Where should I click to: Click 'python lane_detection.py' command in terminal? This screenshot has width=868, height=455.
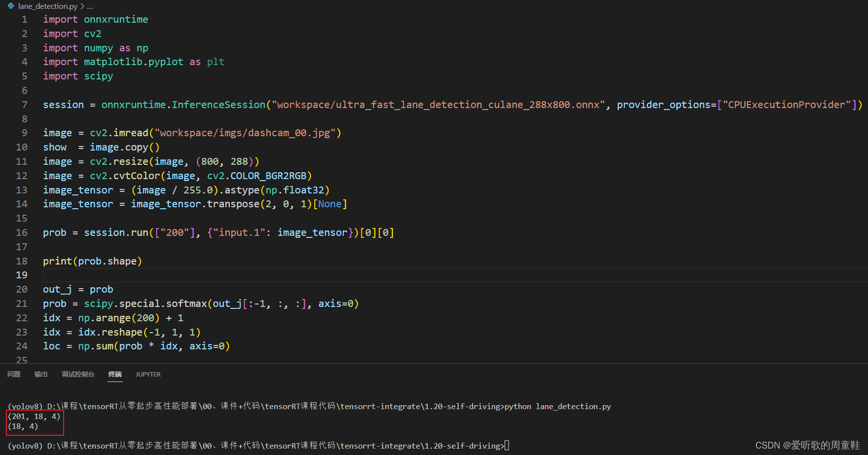pyautogui.click(x=557, y=406)
